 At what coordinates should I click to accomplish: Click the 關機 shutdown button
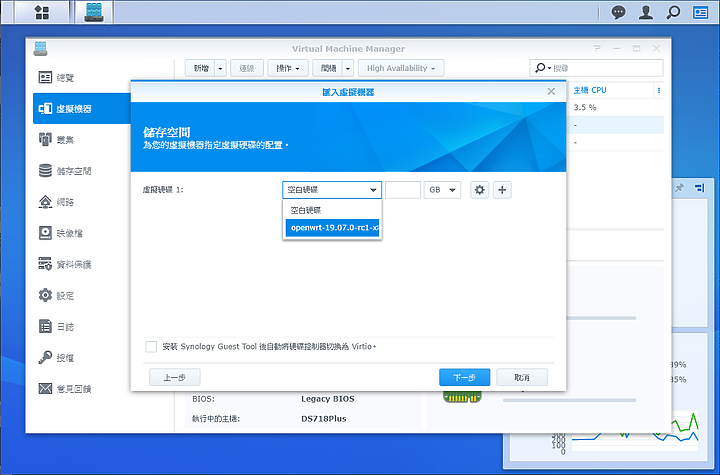(328, 68)
